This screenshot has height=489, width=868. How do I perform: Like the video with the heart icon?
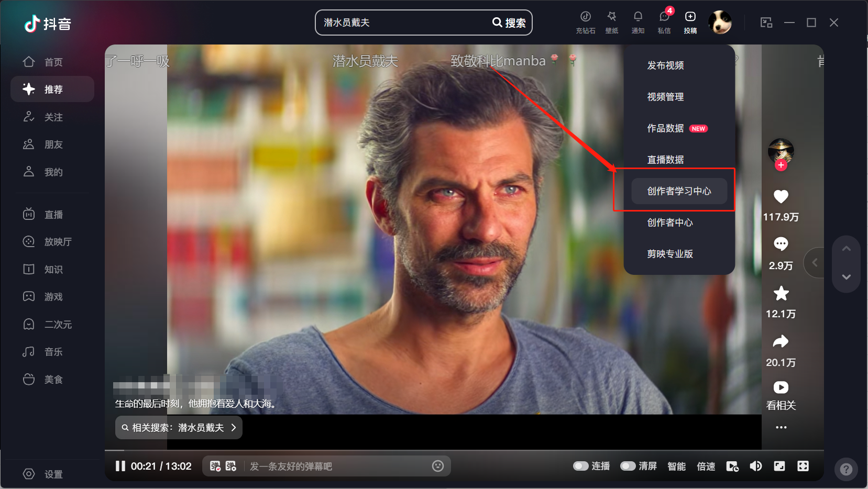pyautogui.click(x=781, y=197)
